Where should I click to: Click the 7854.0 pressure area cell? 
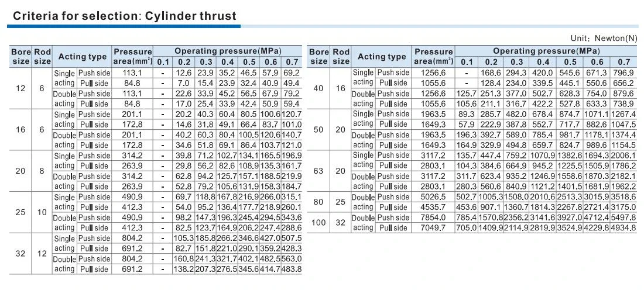point(434,217)
